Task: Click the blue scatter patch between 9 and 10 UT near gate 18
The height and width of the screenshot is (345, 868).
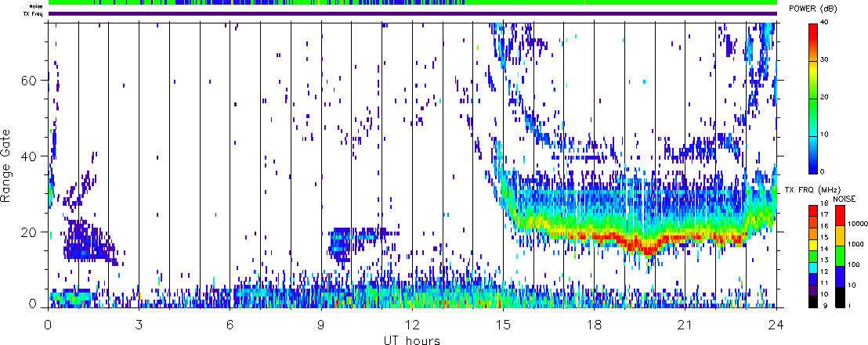Action: (341, 243)
